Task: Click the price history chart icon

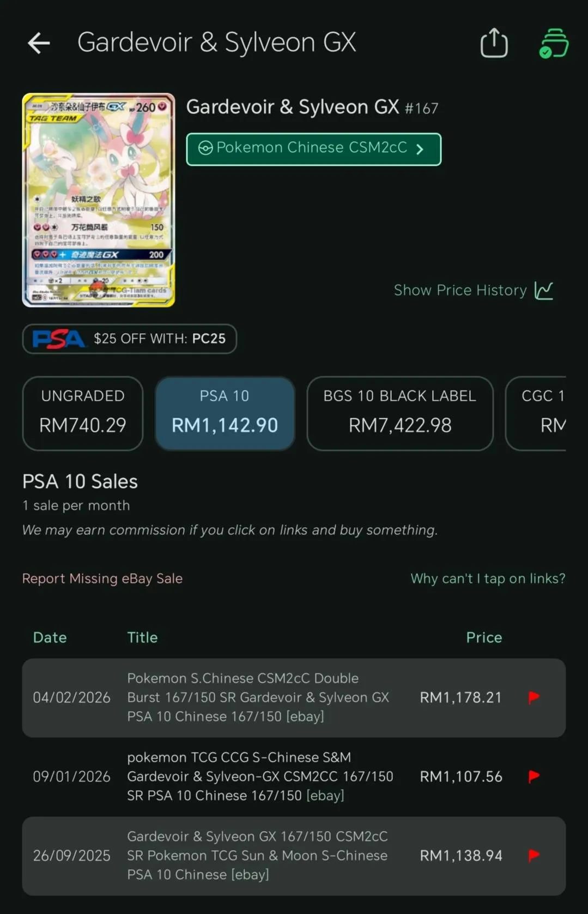Action: tap(544, 290)
